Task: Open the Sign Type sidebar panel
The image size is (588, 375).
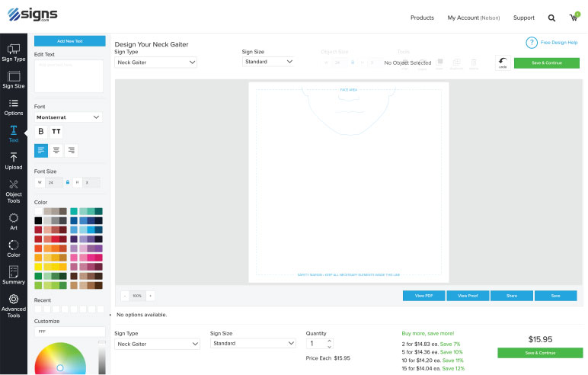Action: (14, 53)
